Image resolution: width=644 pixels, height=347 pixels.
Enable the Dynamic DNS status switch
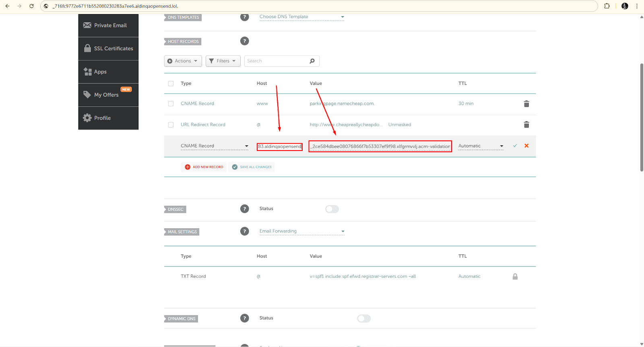coord(363,318)
